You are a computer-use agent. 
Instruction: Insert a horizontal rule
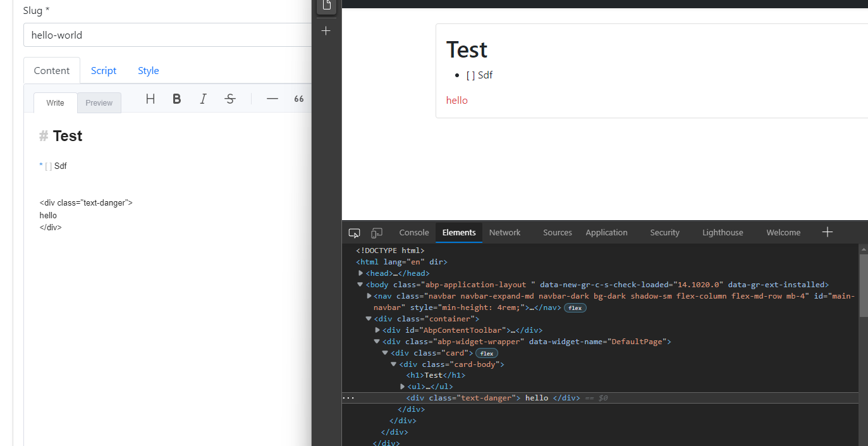(x=272, y=99)
